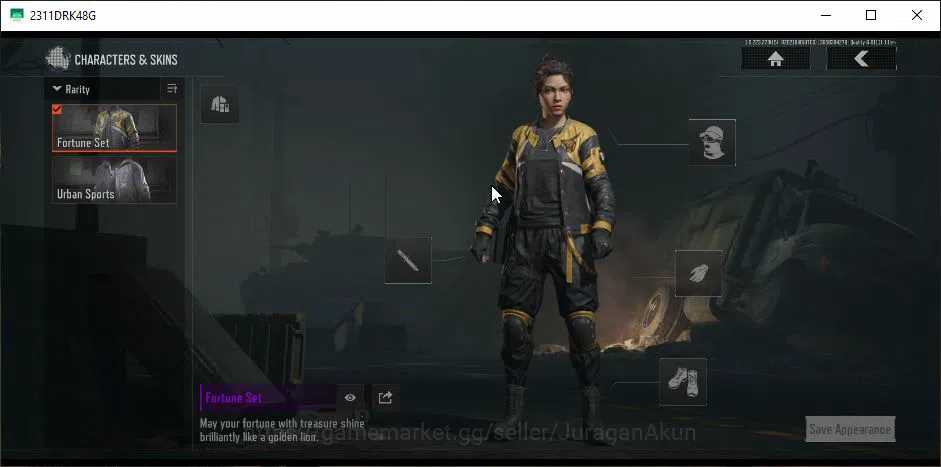
Task: Open the knife melee weapon slot
Action: [x=408, y=260]
